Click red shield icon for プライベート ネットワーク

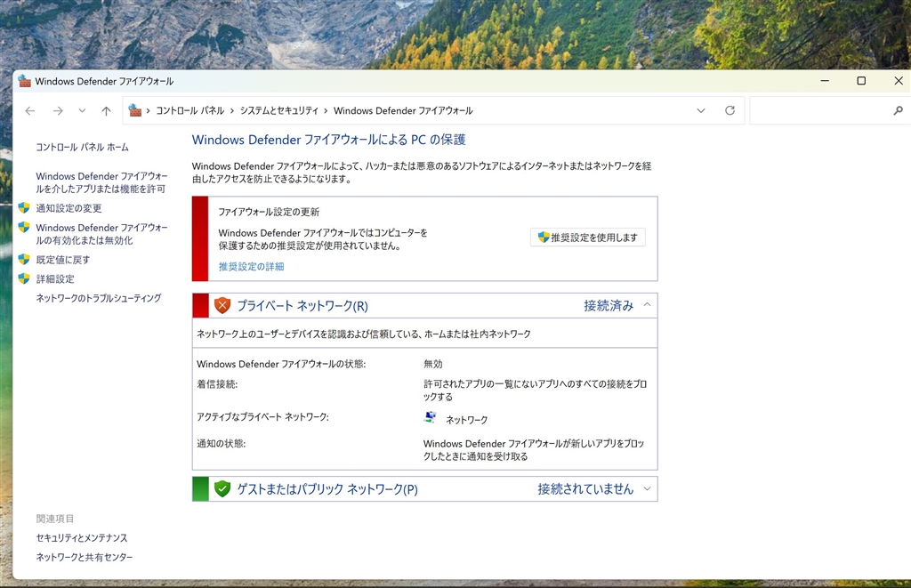222,306
